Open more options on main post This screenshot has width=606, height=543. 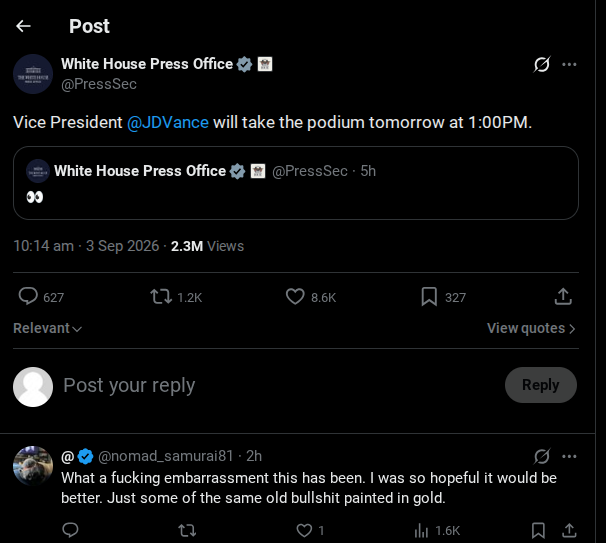click(x=569, y=65)
